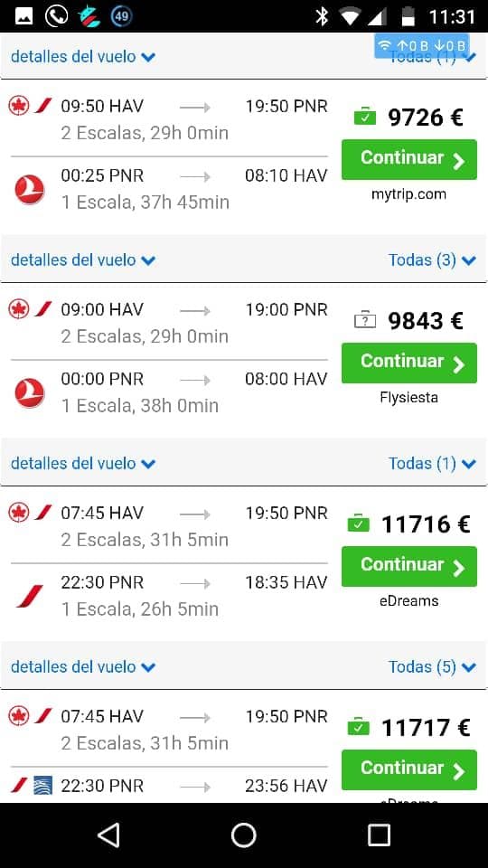Tap the green baggage icon beside 9726 €
488x868 pixels.
(x=364, y=117)
